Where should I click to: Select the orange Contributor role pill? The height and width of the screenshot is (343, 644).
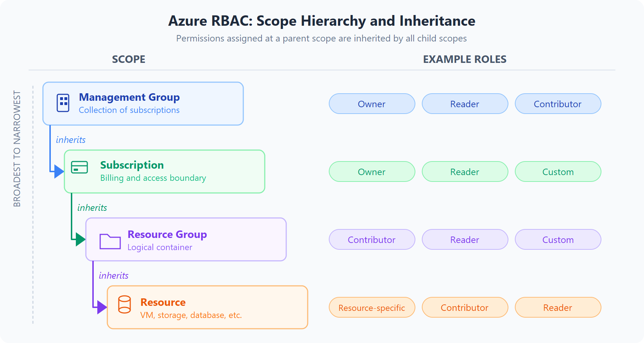point(465,307)
